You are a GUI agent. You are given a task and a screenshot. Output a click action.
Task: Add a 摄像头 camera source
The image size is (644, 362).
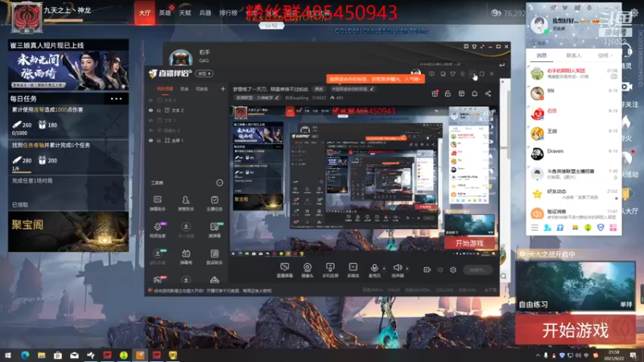pyautogui.click(x=308, y=270)
